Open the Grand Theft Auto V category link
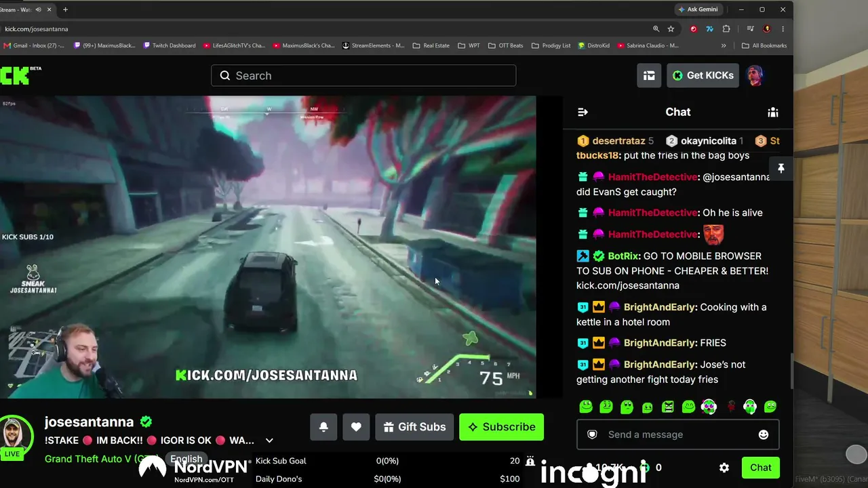Screen dimensions: 868x488 102,459
